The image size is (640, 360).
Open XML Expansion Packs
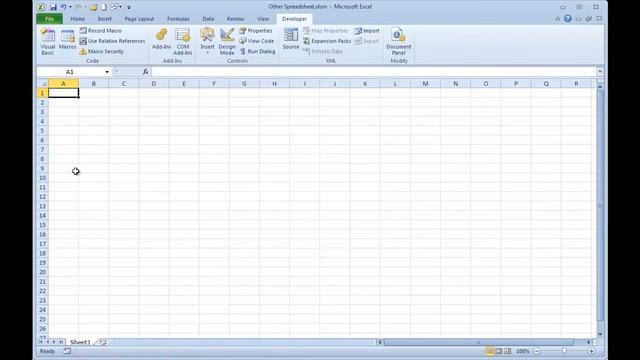point(327,41)
